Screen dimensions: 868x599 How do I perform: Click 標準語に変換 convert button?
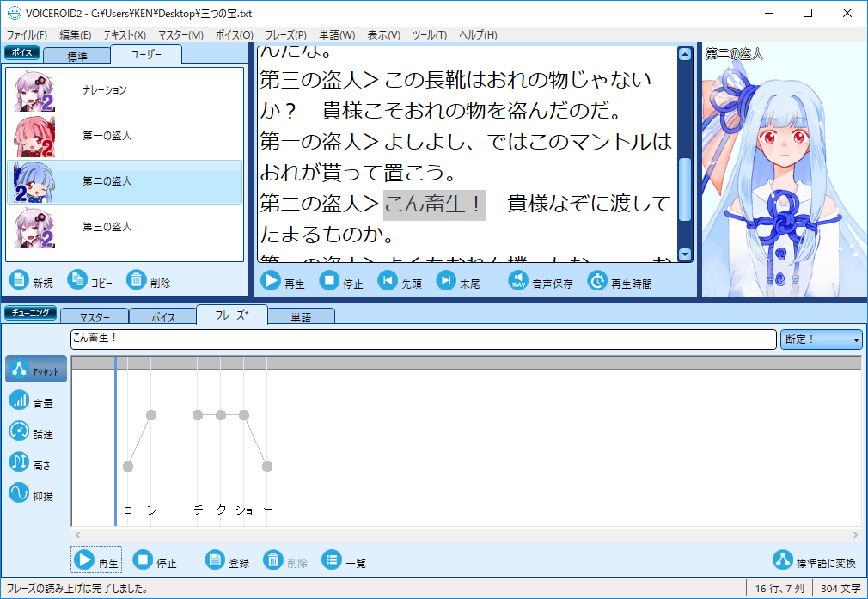pyautogui.click(x=815, y=560)
